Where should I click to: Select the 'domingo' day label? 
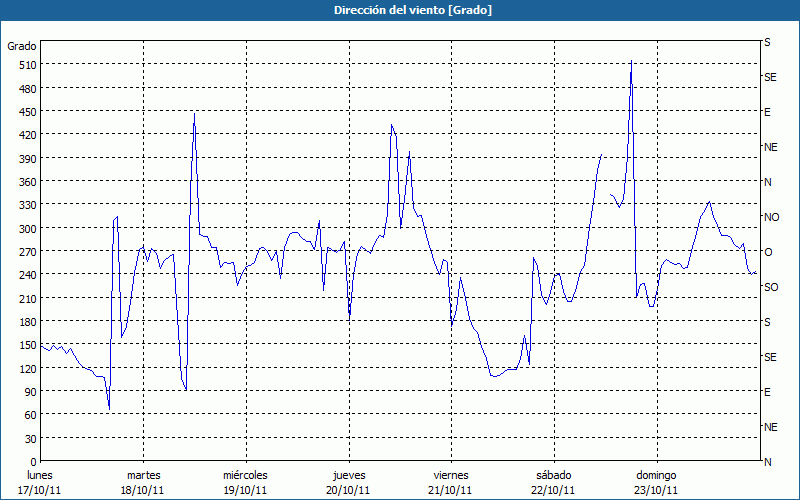pos(656,475)
